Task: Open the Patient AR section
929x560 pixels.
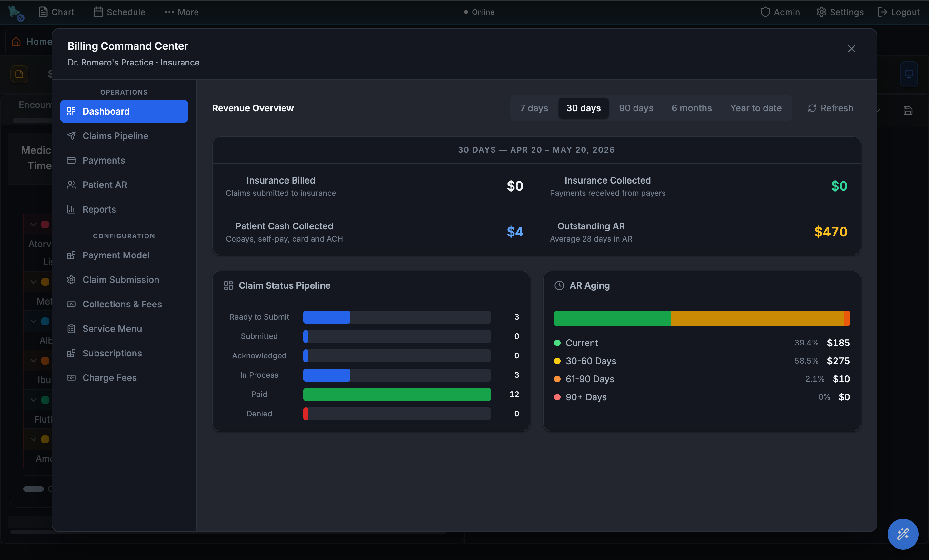Action: 124,185
